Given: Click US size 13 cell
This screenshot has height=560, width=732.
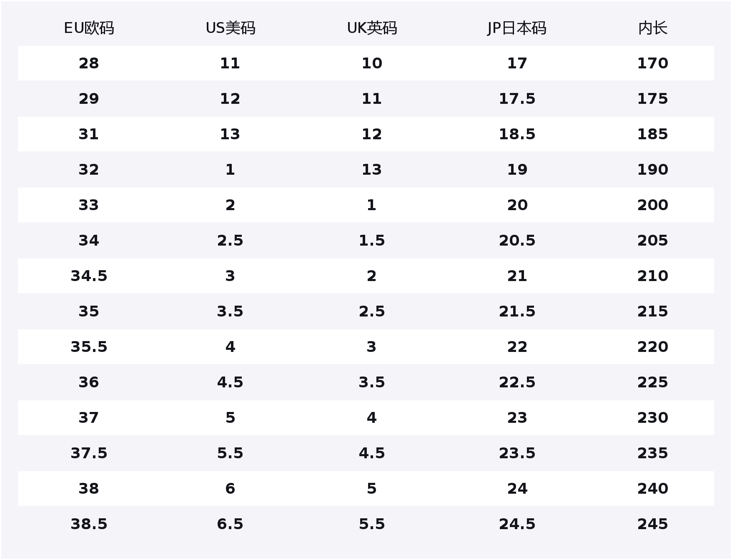Looking at the screenshot, I should coord(230,134).
